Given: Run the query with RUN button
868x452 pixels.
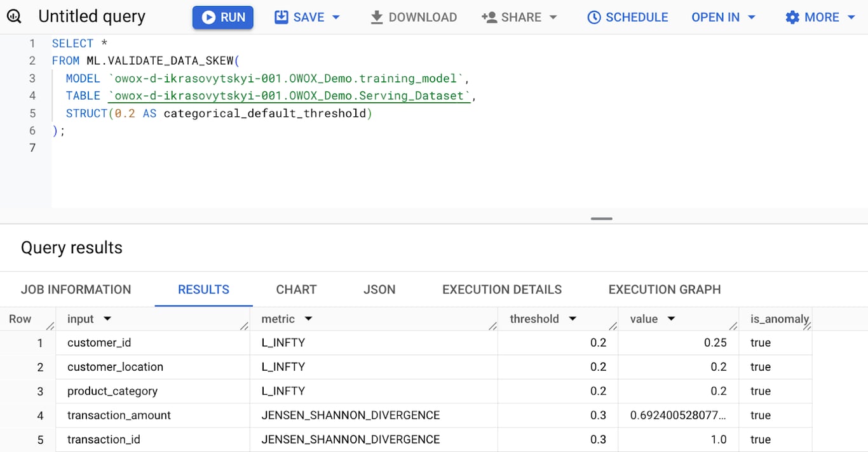Looking at the screenshot, I should click(x=223, y=17).
